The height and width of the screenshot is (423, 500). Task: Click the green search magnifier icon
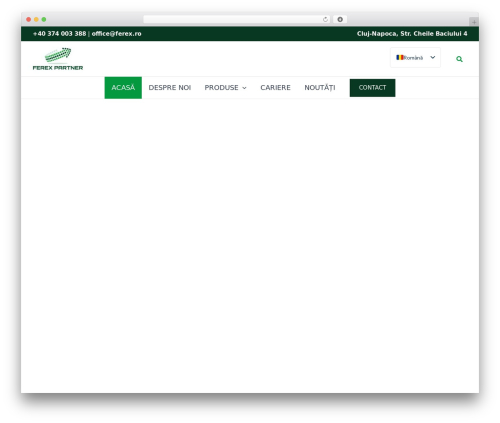(459, 59)
